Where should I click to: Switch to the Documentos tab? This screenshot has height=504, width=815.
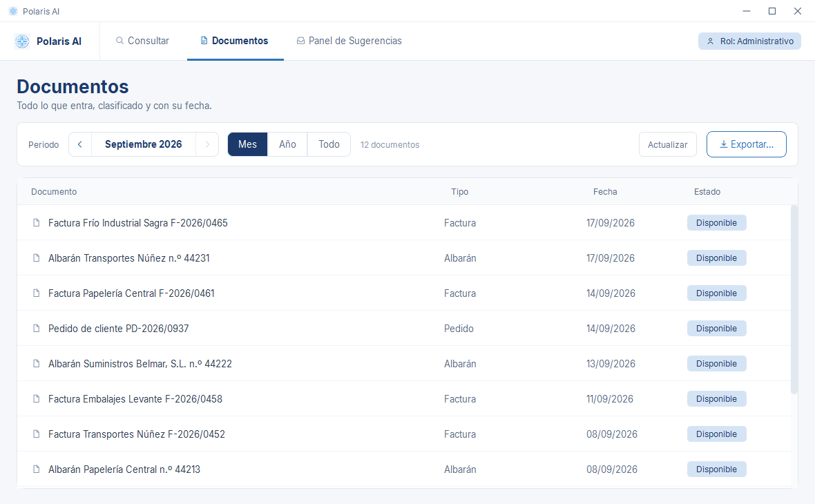point(235,41)
